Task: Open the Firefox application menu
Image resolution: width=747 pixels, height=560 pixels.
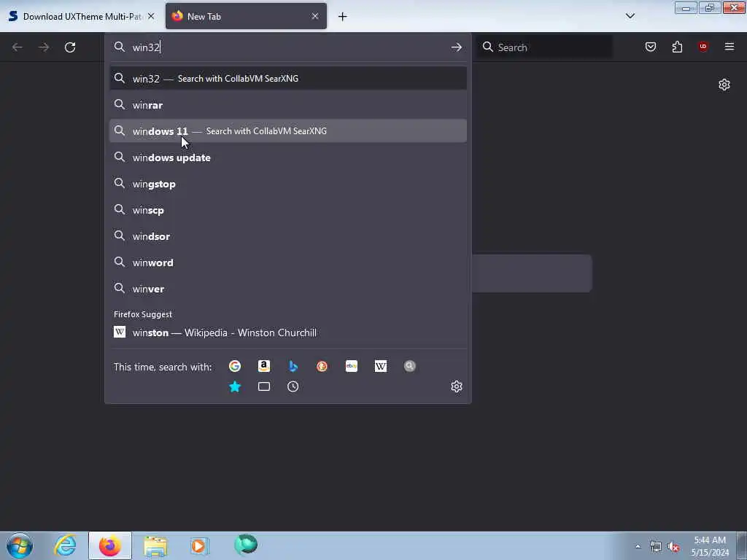Action: (x=729, y=47)
